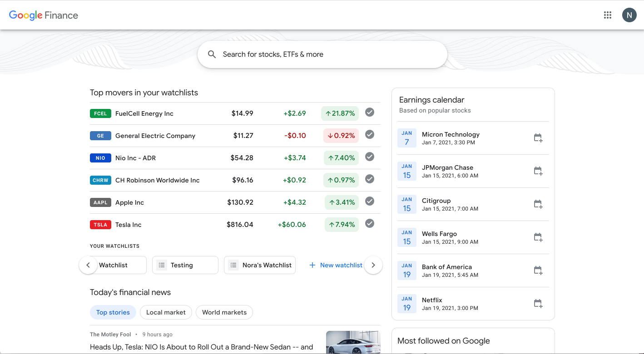
Task: Open the Google apps grid icon
Action: [608, 15]
